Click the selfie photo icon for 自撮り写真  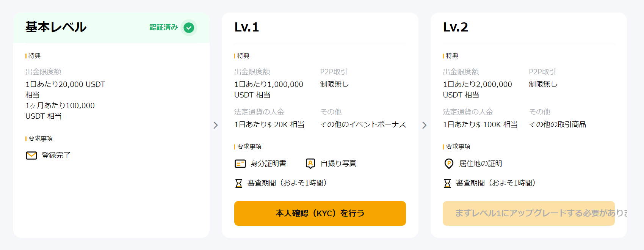[310, 164]
